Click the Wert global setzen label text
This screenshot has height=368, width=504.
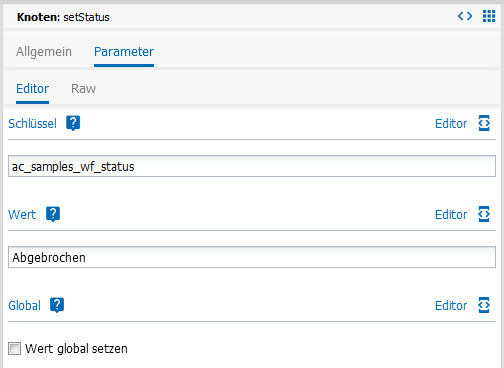tap(76, 349)
